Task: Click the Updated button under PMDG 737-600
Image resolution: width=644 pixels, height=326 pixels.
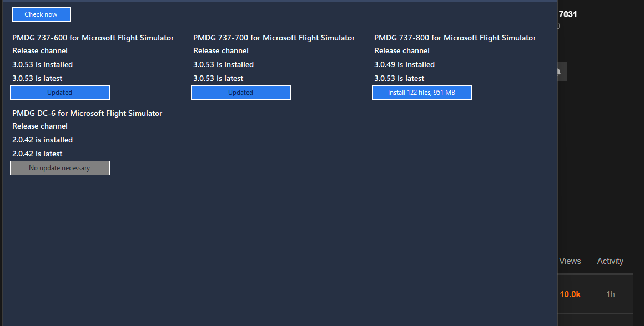Action: tap(60, 93)
